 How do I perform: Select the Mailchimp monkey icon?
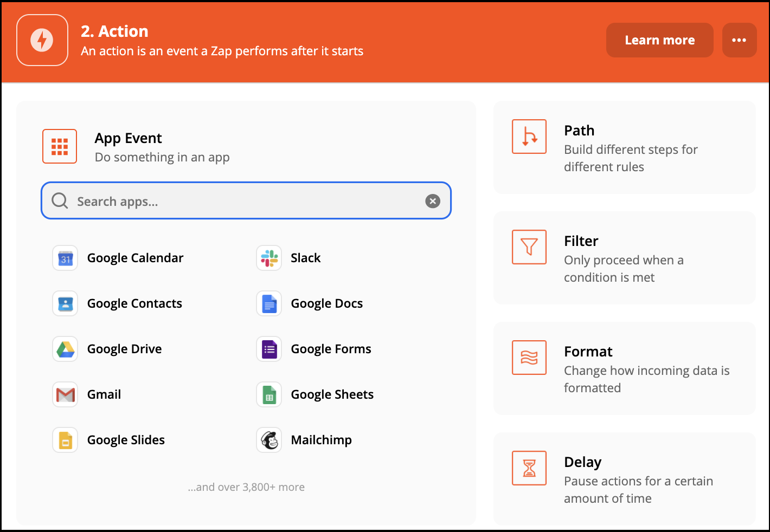269,440
